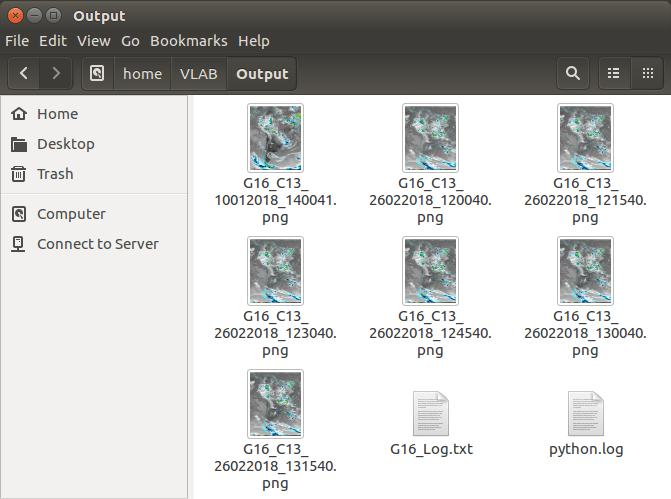The height and width of the screenshot is (499, 671).
Task: Go forward with the right arrow button
Action: pyautogui.click(x=56, y=73)
